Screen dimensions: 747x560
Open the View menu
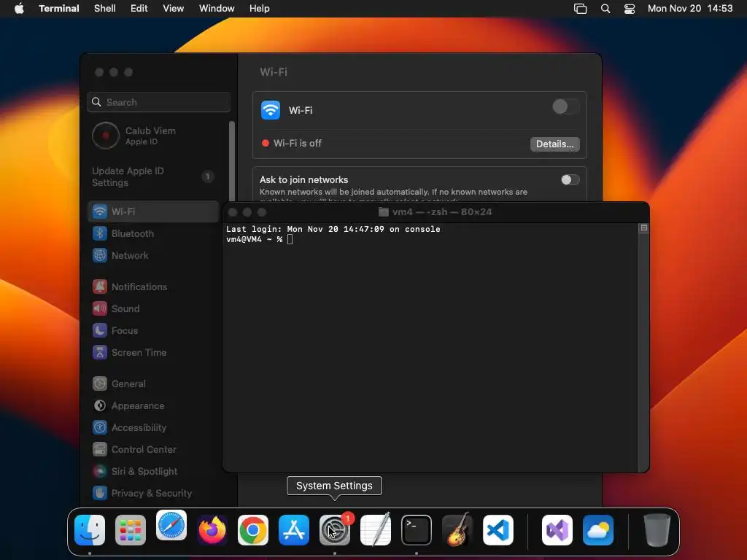[x=174, y=8]
